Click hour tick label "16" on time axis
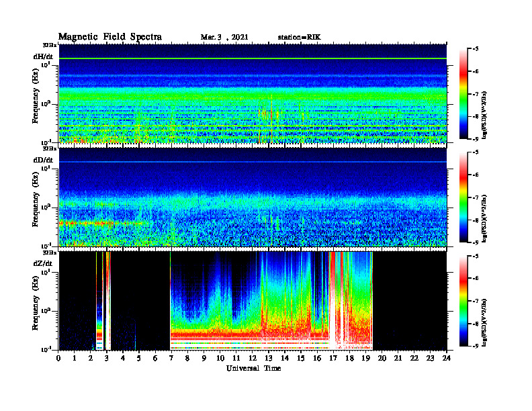The image size is (532, 411). pos(317,359)
